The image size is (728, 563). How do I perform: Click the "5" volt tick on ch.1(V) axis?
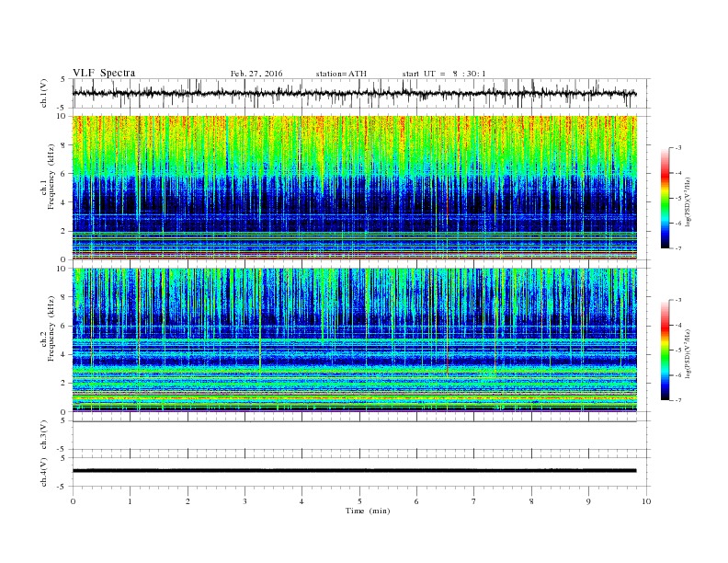pyautogui.click(x=63, y=79)
